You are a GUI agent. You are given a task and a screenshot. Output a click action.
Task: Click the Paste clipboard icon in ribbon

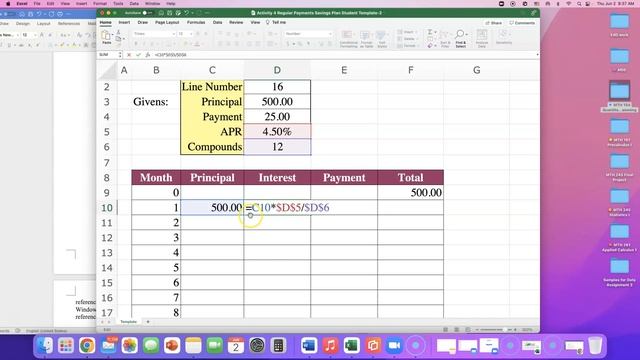click(x=106, y=36)
